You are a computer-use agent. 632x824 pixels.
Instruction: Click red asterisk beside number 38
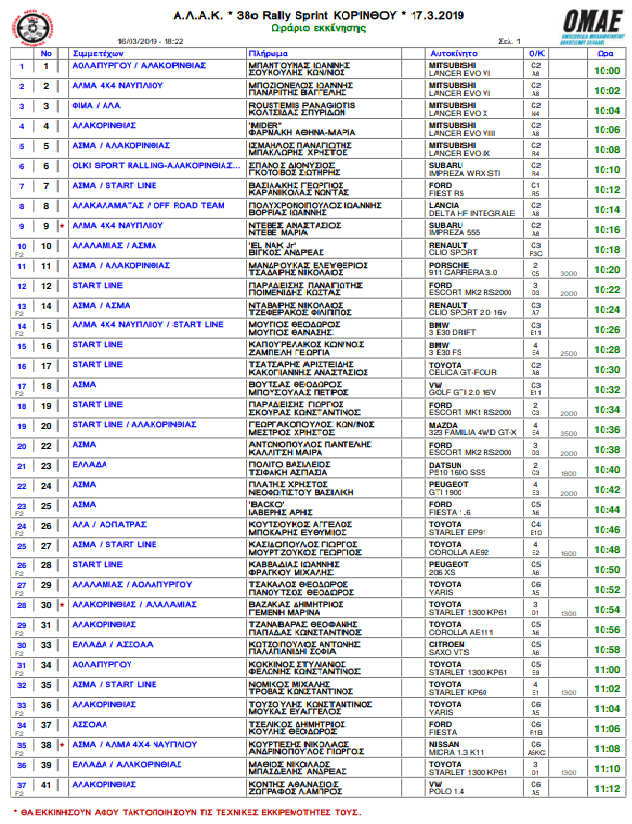coord(62,745)
